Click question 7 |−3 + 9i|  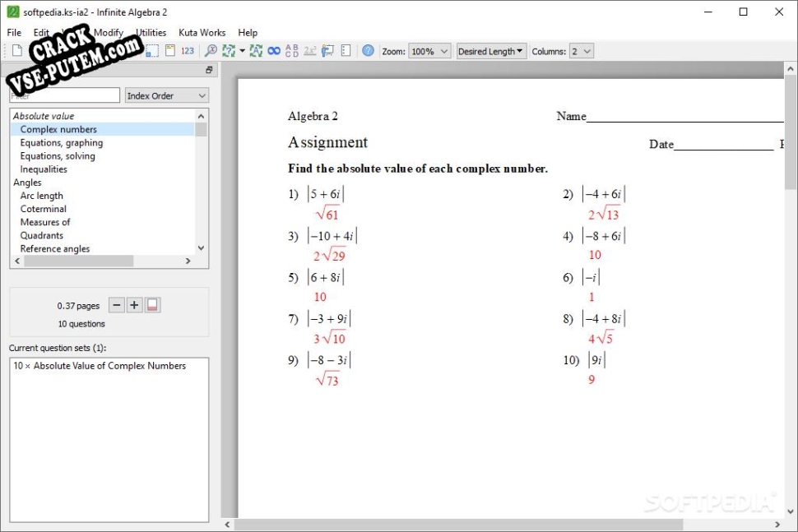pyautogui.click(x=329, y=319)
